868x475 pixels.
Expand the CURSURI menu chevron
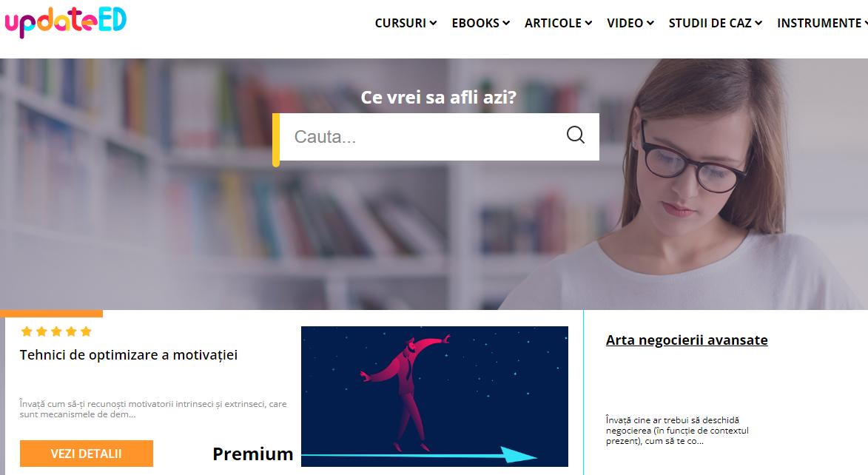tap(434, 23)
